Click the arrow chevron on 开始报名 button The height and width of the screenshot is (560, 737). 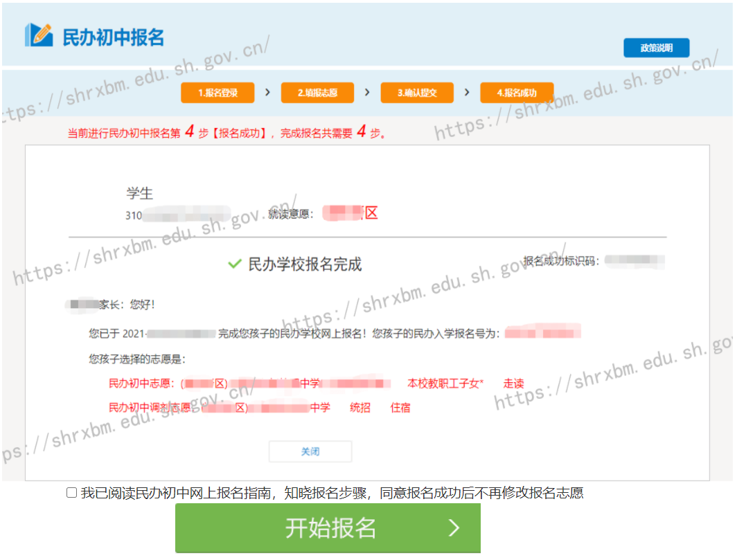click(x=454, y=527)
